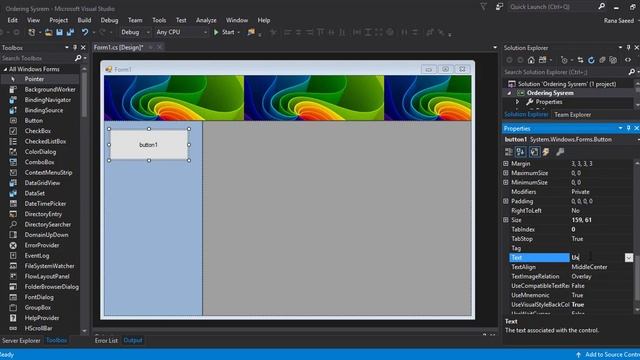
Task: Select ComboBox control in Toolbox
Action: click(x=39, y=162)
